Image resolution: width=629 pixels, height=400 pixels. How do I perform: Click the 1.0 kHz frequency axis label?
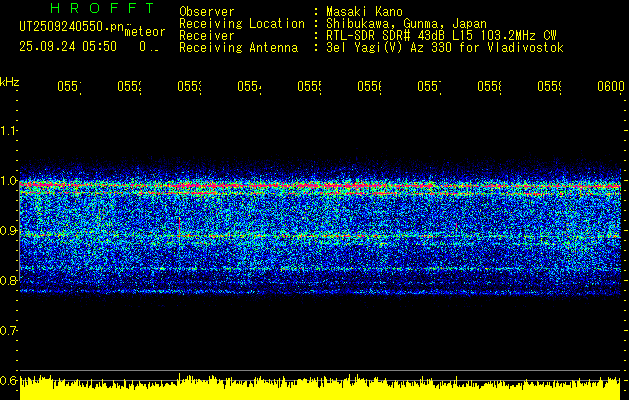click(x=8, y=181)
